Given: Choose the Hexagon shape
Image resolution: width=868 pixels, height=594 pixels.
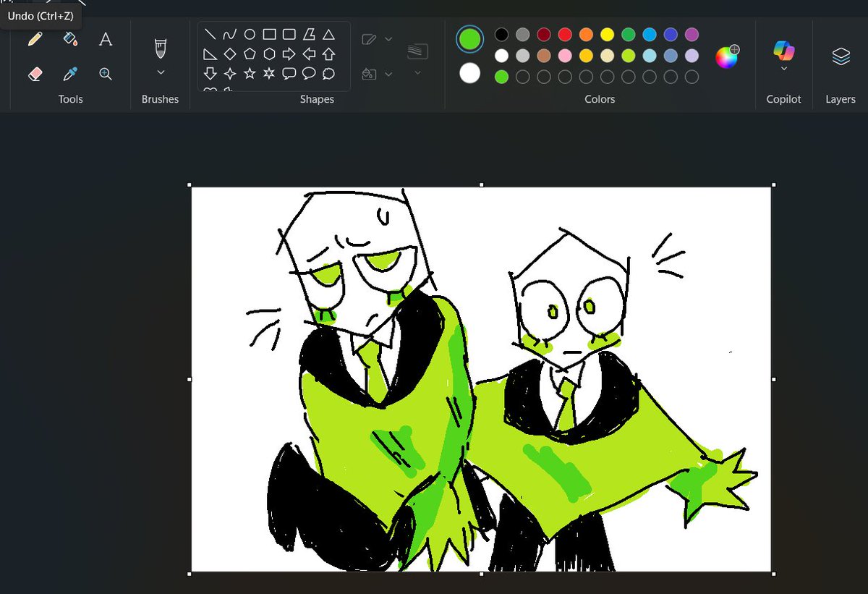Looking at the screenshot, I should (269, 54).
